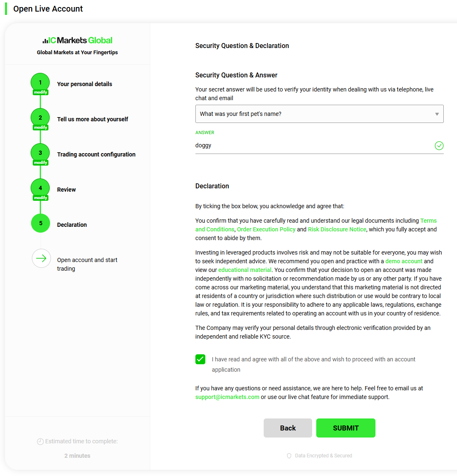Click the step 2 circle icon
The width and height of the screenshot is (457, 476).
[40, 118]
